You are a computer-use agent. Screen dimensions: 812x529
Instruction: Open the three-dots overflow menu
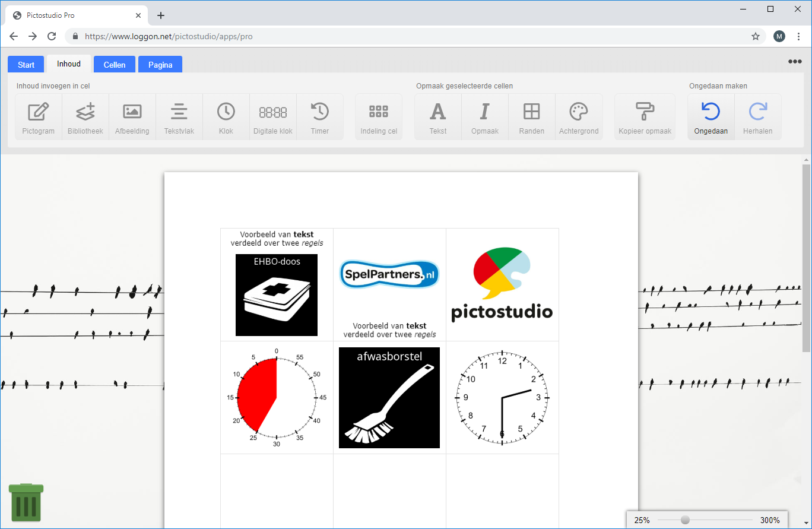point(794,61)
